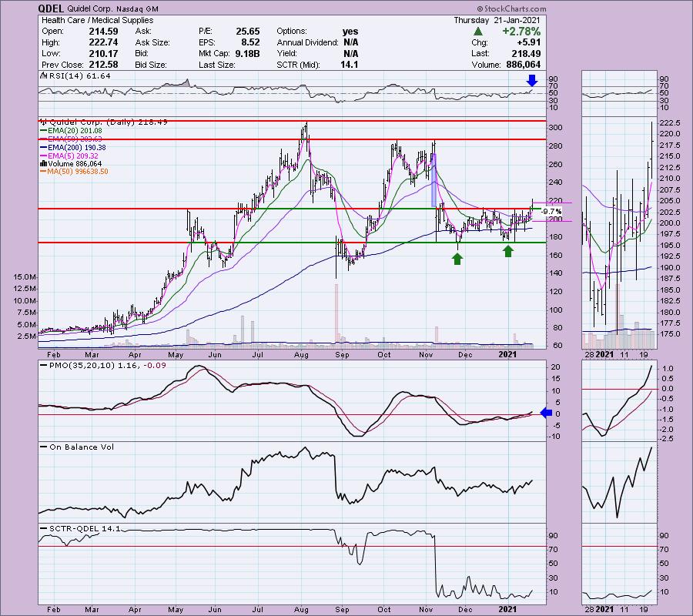Click the 222.5 label on zoom panel axis

(x=670, y=123)
